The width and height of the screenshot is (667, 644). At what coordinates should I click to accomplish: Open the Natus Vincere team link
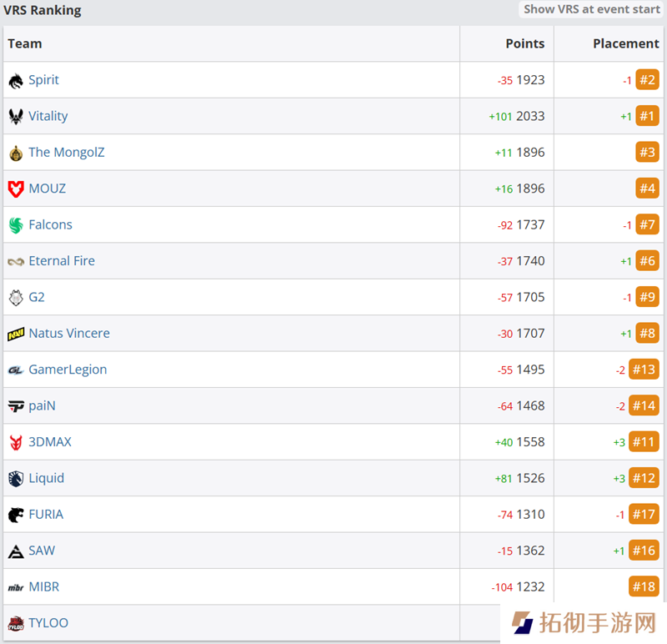69,333
